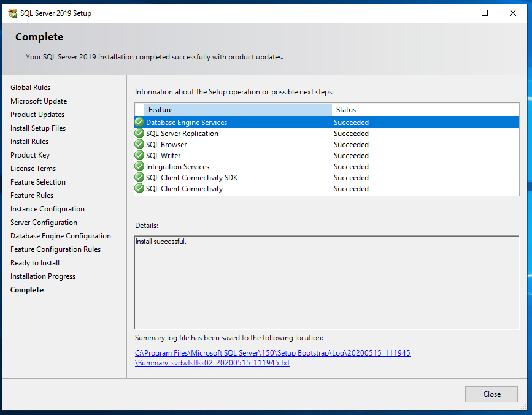Click the License Terms step

coord(33,169)
